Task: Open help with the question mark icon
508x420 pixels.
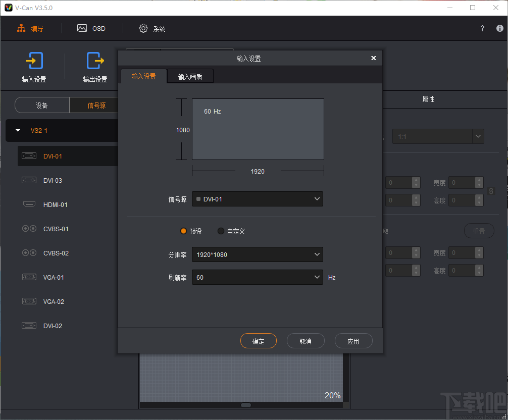Action: click(482, 28)
